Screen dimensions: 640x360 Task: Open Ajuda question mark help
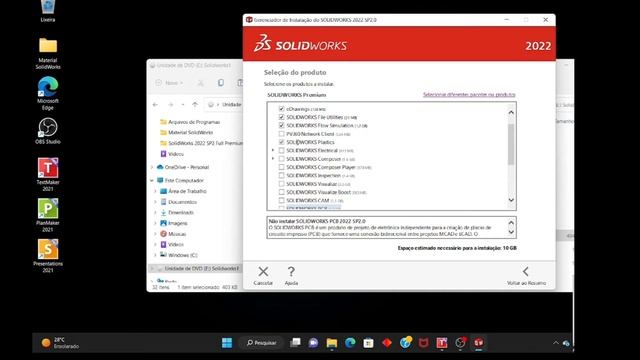pos(291,272)
